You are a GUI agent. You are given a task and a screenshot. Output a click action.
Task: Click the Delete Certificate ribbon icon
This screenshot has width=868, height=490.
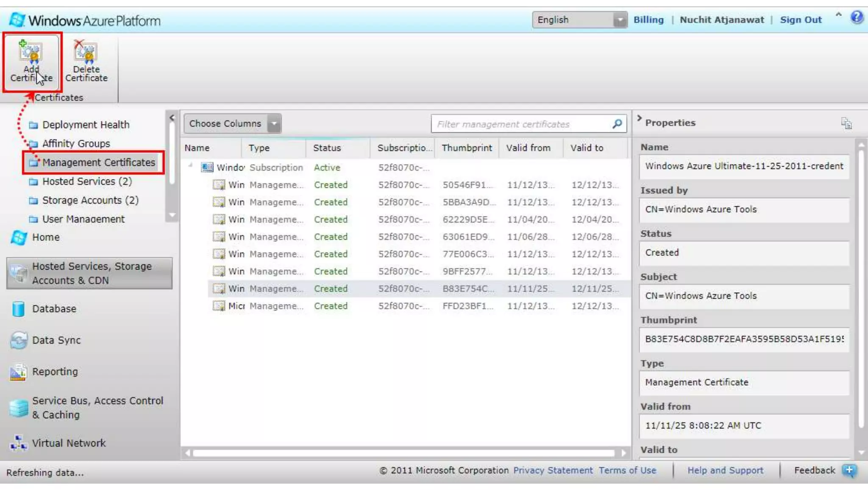86,52
